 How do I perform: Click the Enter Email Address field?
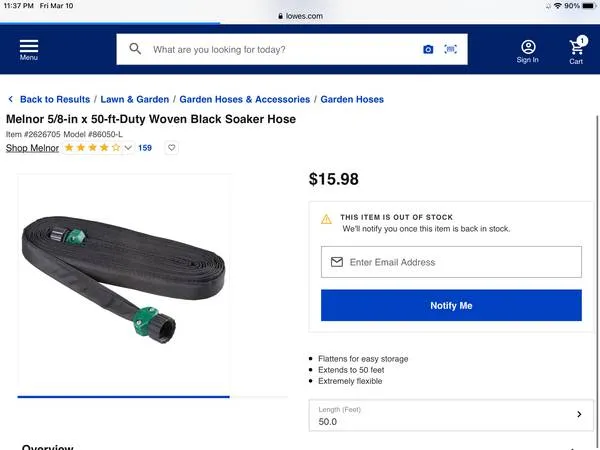(x=451, y=262)
